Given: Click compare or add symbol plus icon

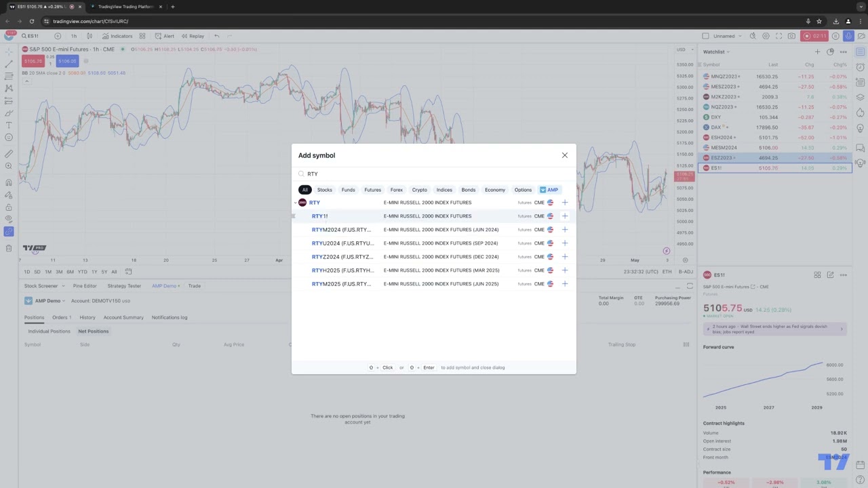Looking at the screenshot, I should coord(58,36).
